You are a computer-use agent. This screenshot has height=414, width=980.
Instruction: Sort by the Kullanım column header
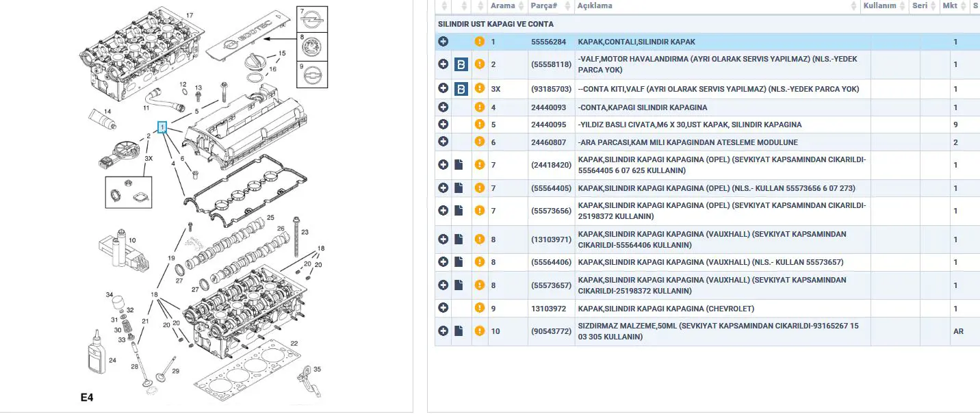[x=879, y=6]
